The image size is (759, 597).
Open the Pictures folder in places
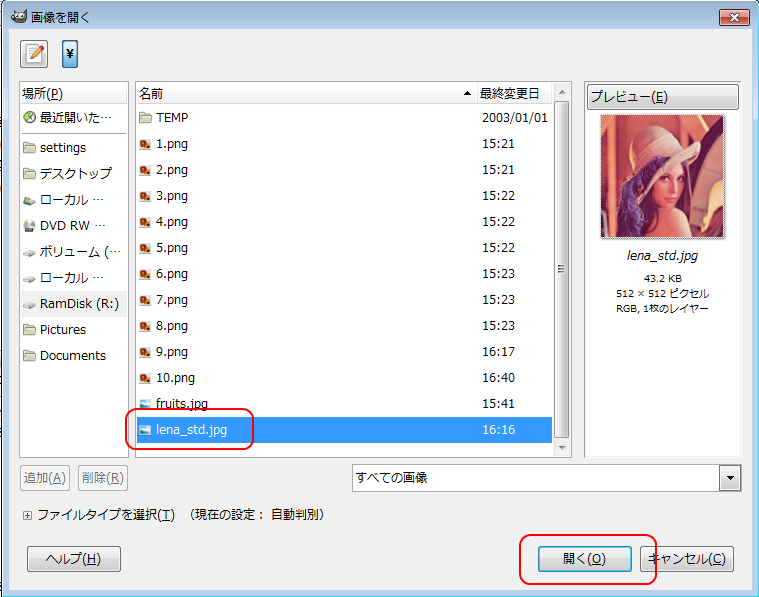74,330
